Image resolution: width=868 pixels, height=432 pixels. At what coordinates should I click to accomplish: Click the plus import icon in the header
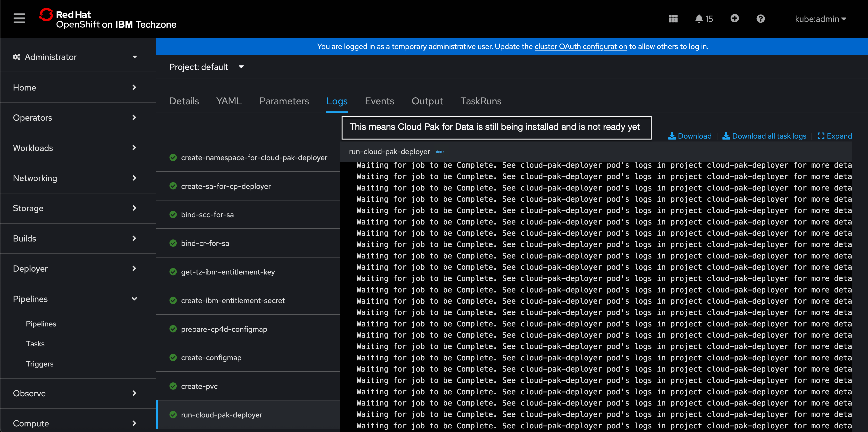pyautogui.click(x=734, y=18)
